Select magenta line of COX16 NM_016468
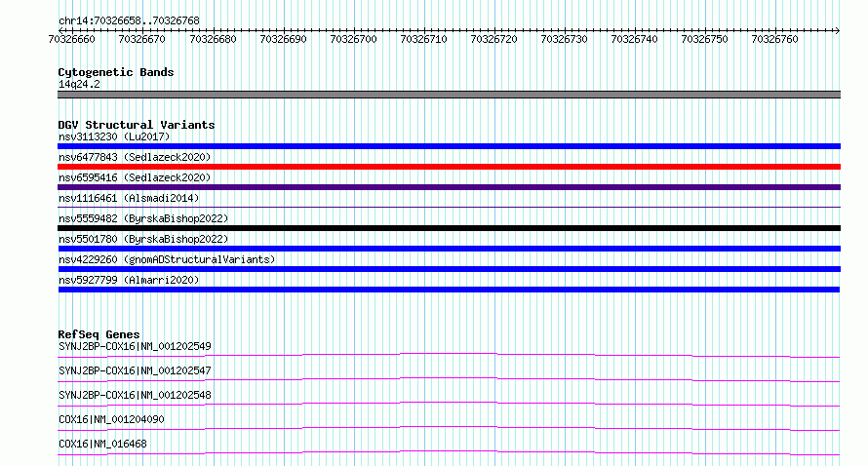The width and height of the screenshot is (868, 466). (x=449, y=452)
